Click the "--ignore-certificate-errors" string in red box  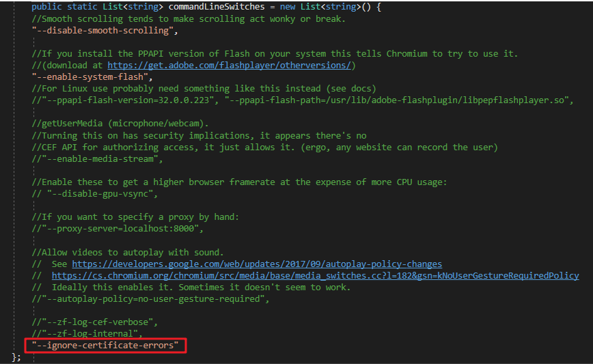105,346
